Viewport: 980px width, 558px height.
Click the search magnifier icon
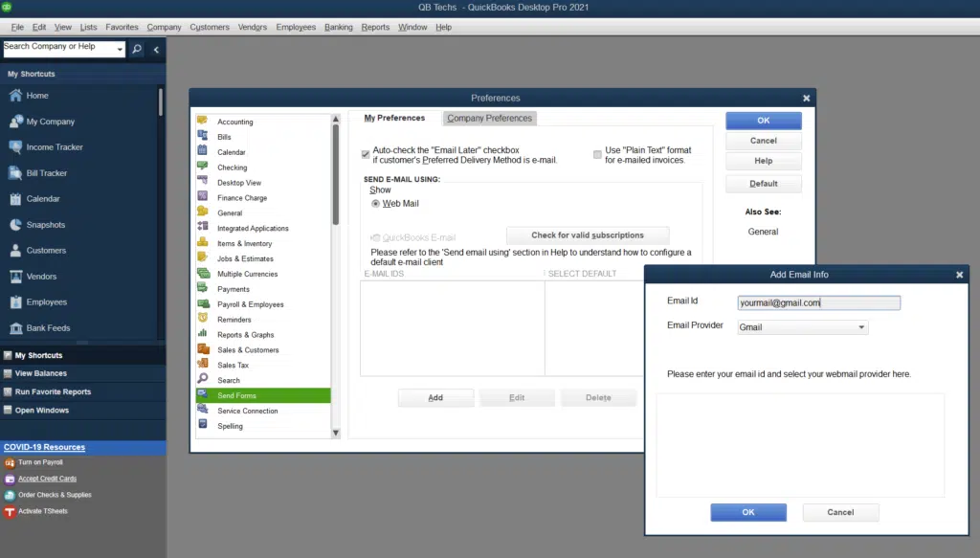pyautogui.click(x=137, y=49)
